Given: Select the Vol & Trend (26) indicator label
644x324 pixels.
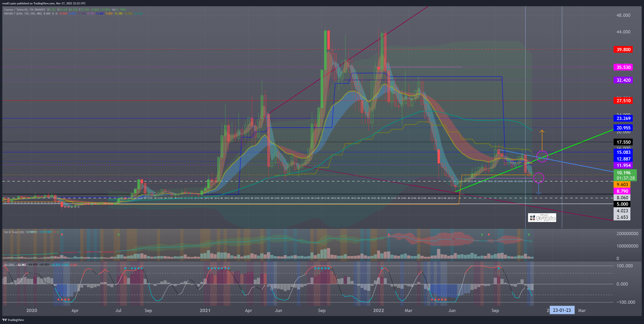Looking at the screenshot, I should click(x=14, y=232).
